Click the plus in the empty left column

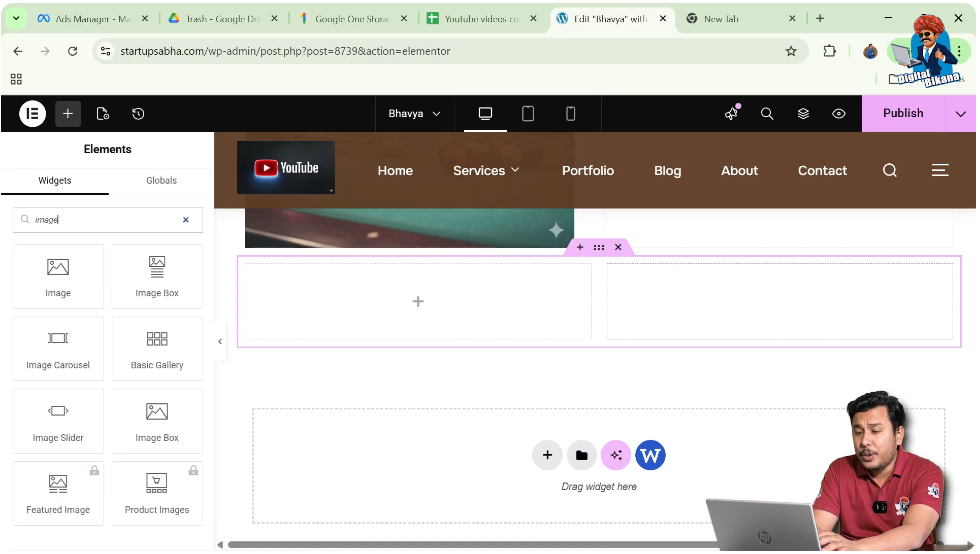[x=418, y=302]
